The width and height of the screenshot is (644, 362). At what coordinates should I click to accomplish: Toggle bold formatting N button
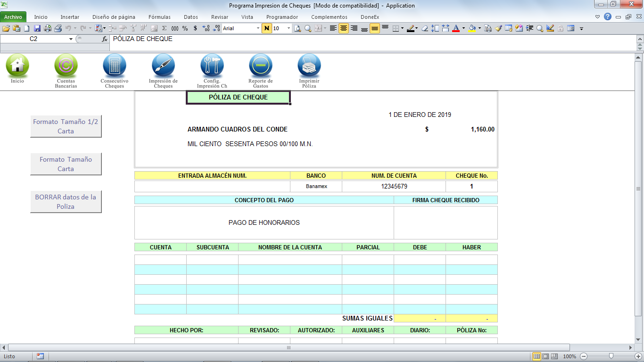(x=267, y=28)
